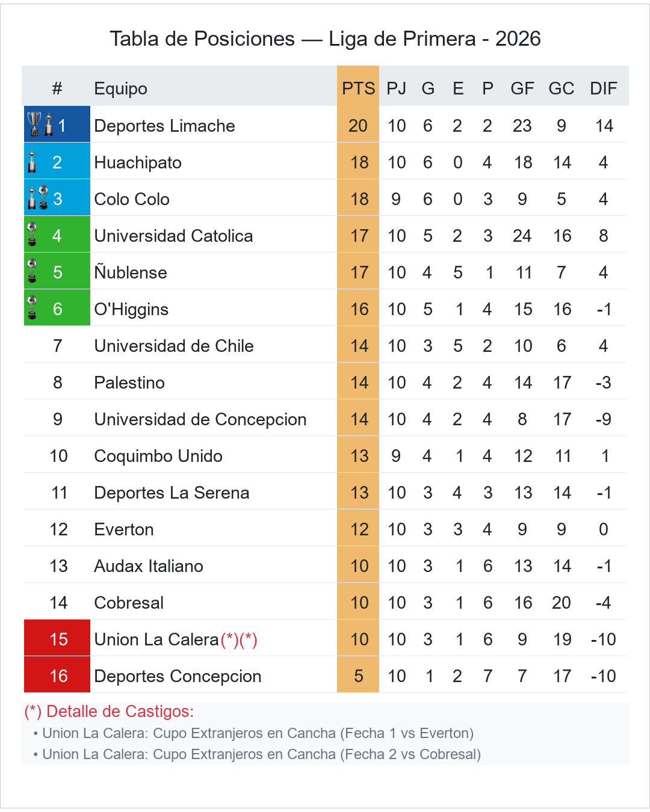Click the red penalty asterisks after Union La Calera
This screenshot has height=812, width=650.
tap(239, 639)
